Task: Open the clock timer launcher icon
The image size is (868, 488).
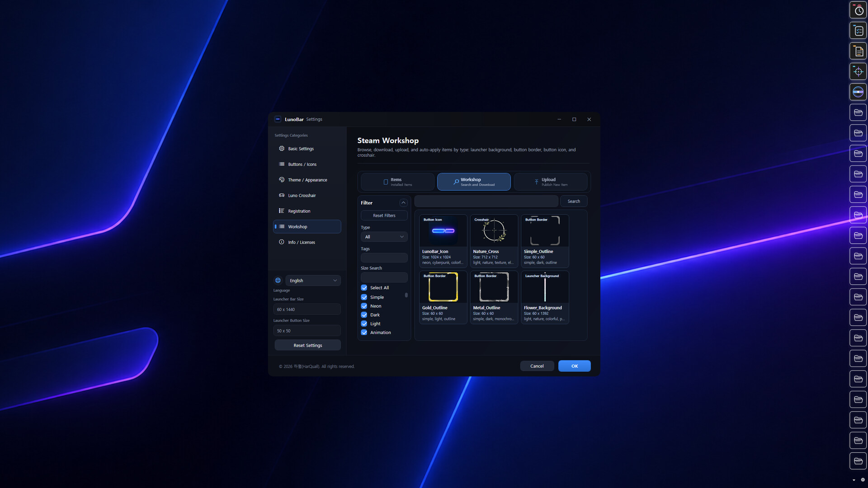Action: 858,10
